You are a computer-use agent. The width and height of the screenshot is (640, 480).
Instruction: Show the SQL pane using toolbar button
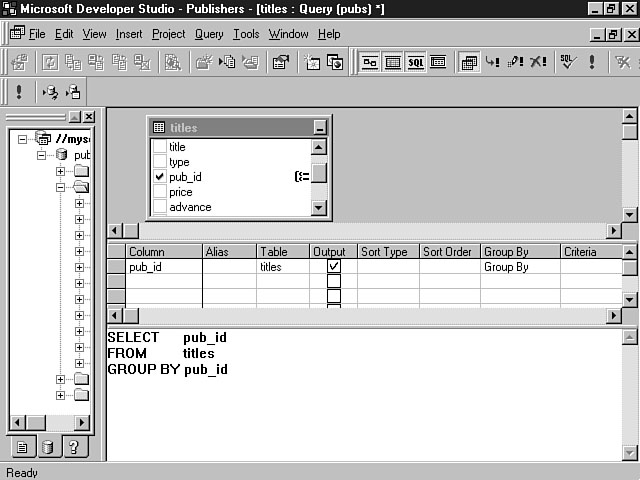415,62
